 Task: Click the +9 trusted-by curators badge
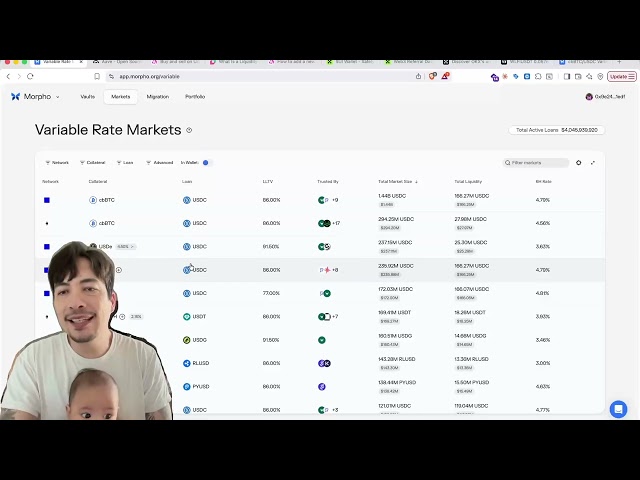(335, 200)
